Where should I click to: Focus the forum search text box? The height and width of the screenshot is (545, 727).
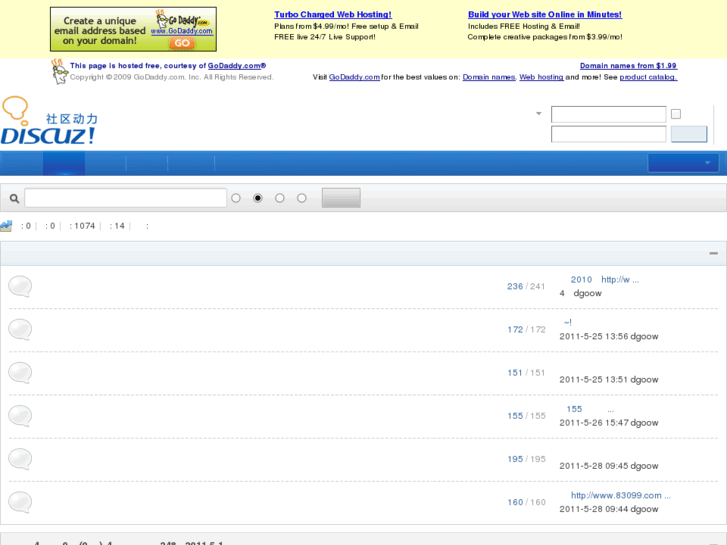pyautogui.click(x=125, y=198)
